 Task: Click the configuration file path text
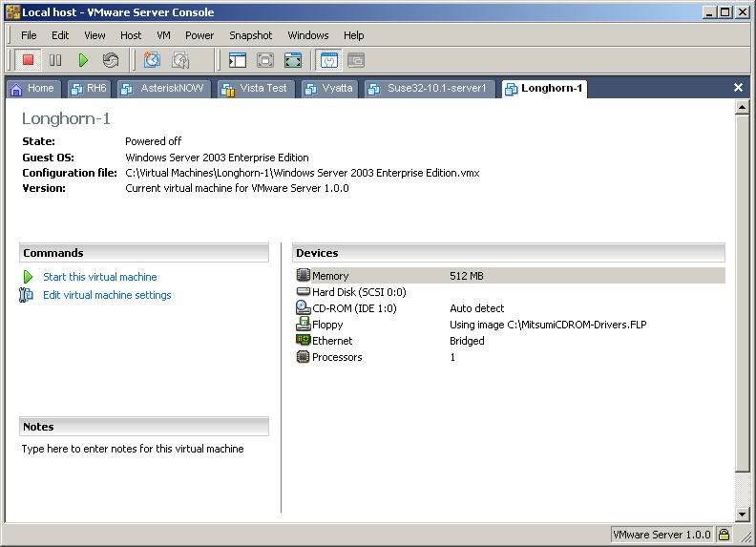[303, 173]
